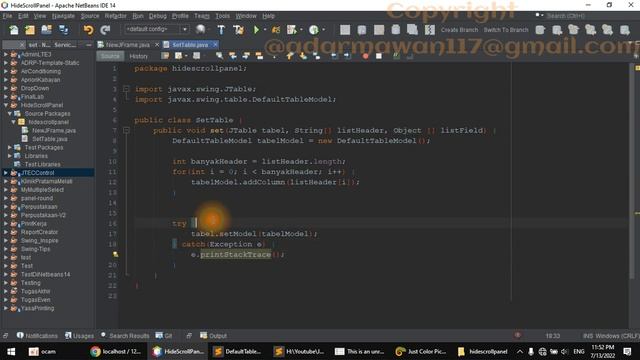Collapse the Source Packages node
The image size is (640, 360).
(x=10, y=114)
